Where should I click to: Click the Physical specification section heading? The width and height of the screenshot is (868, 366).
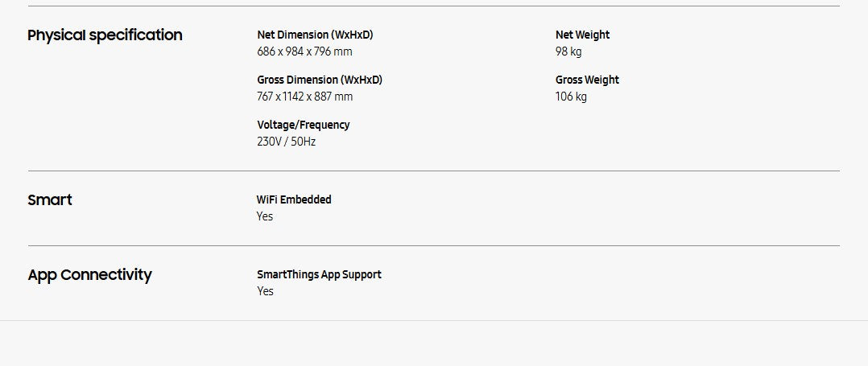tap(105, 35)
